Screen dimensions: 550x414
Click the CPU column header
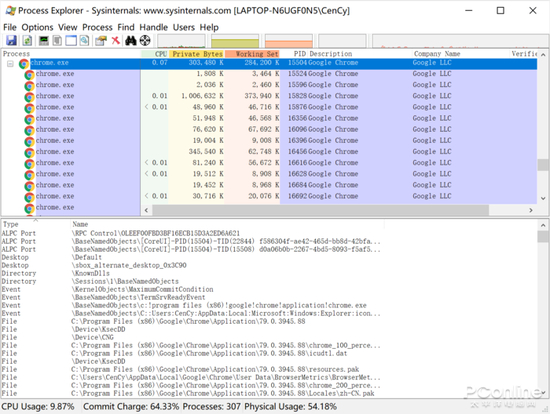(x=155, y=54)
